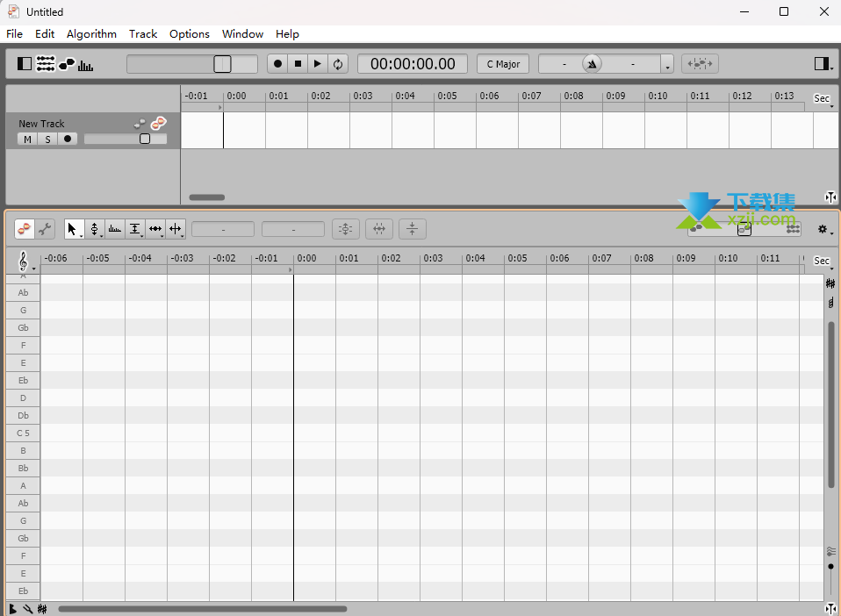Image resolution: width=841 pixels, height=616 pixels.
Task: Click the track pane bottom-right zoom icon
Action: (830, 197)
